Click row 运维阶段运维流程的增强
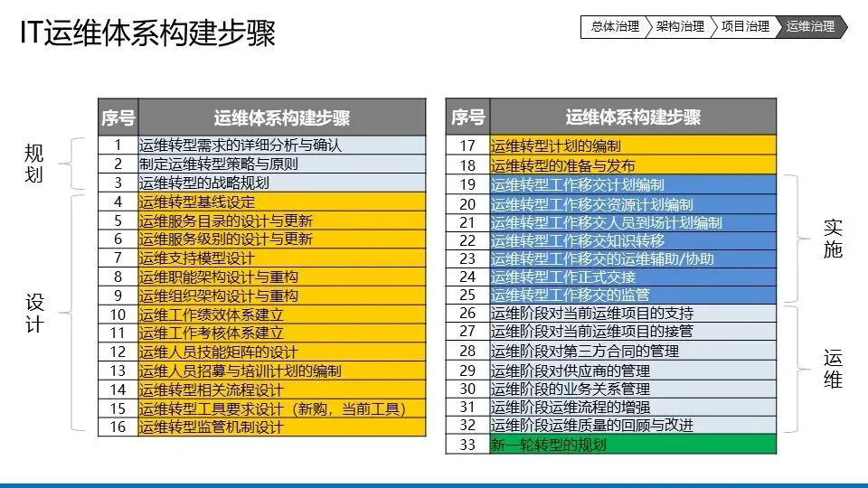This screenshot has height=488, width=868. pos(611,408)
